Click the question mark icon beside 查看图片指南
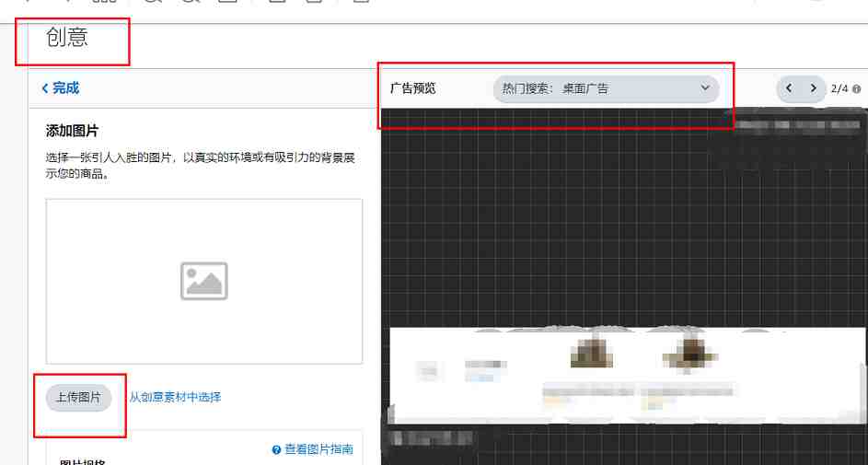 [277, 450]
